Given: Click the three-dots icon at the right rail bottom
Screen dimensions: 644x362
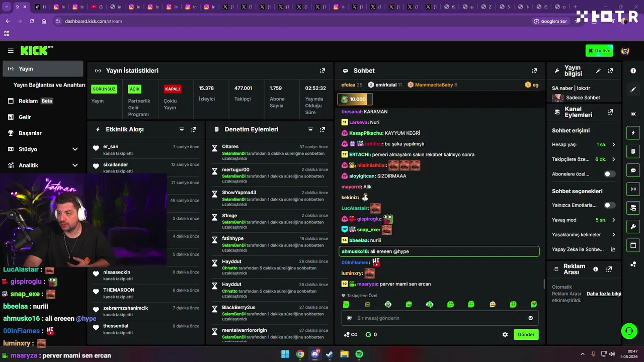Looking at the screenshot, I should [633, 264].
